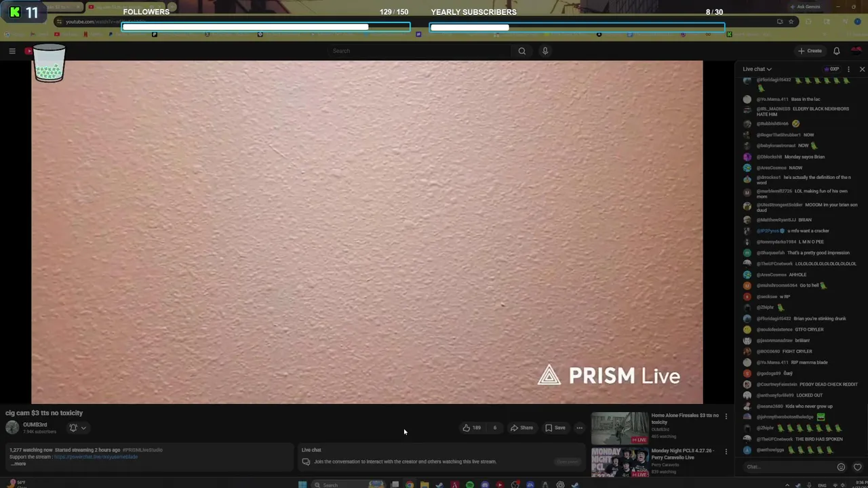Click the video title 'cig cam $3 tts no toxicity'
This screenshot has height=488, width=868.
tap(44, 413)
